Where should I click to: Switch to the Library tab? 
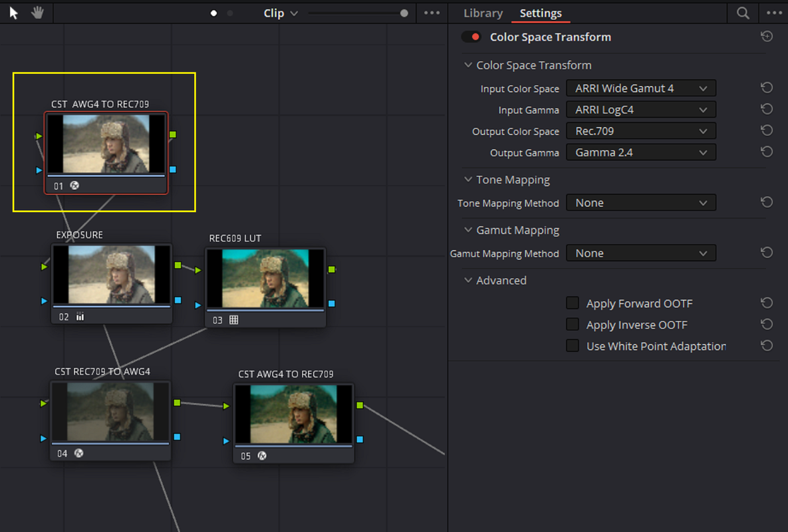pyautogui.click(x=483, y=13)
